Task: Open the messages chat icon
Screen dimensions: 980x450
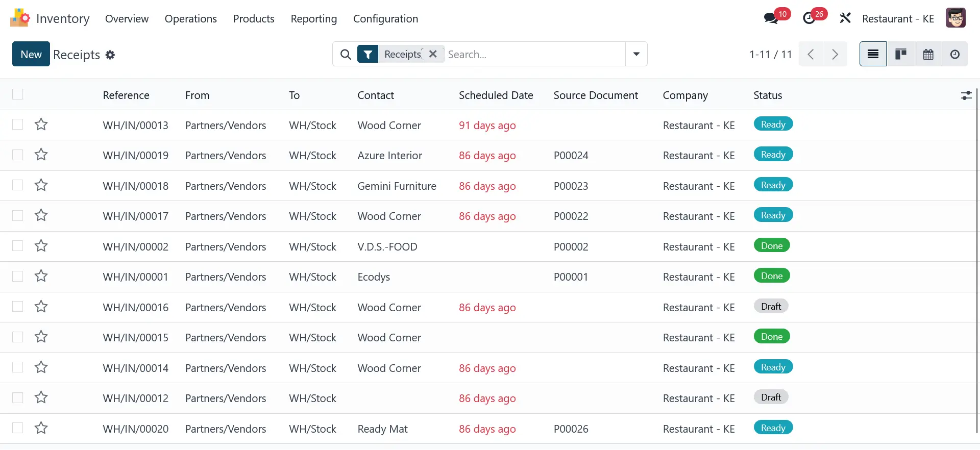Action: (x=771, y=18)
